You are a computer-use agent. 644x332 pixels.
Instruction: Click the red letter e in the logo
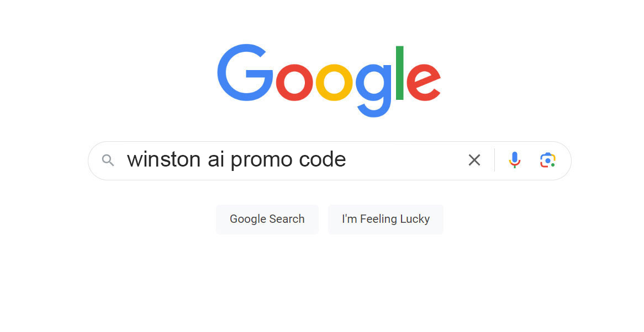[424, 82]
